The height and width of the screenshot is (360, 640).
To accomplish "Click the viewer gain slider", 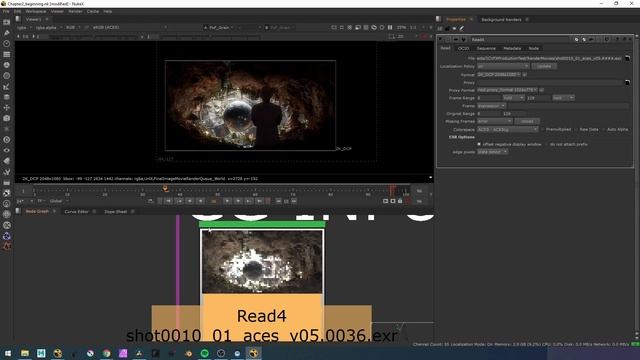I will tap(92, 37).
